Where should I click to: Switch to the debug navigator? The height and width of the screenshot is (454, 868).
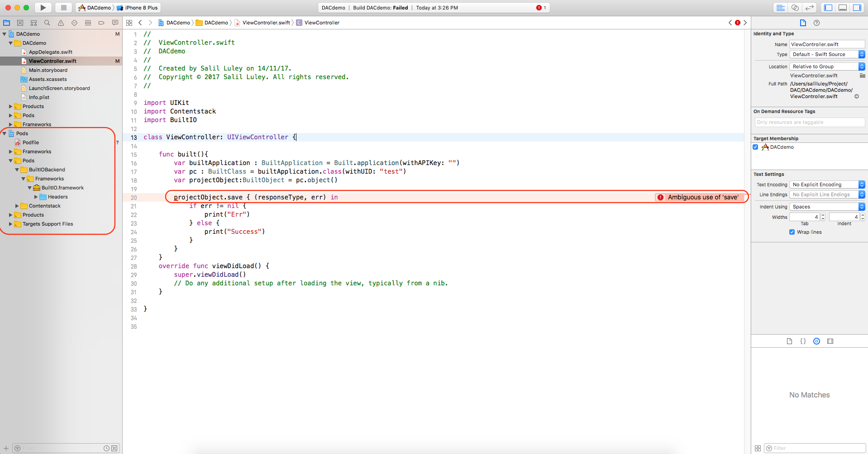click(88, 23)
